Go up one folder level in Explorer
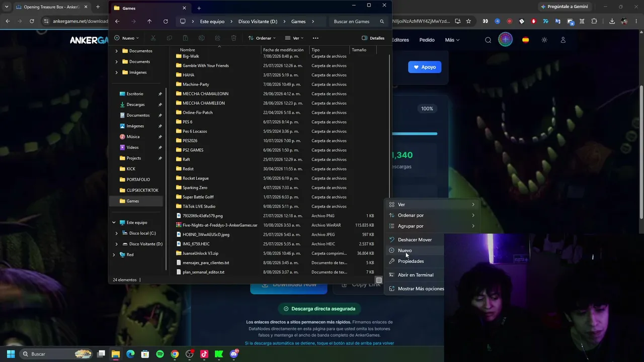Screen dimensions: 644x362 149,22
